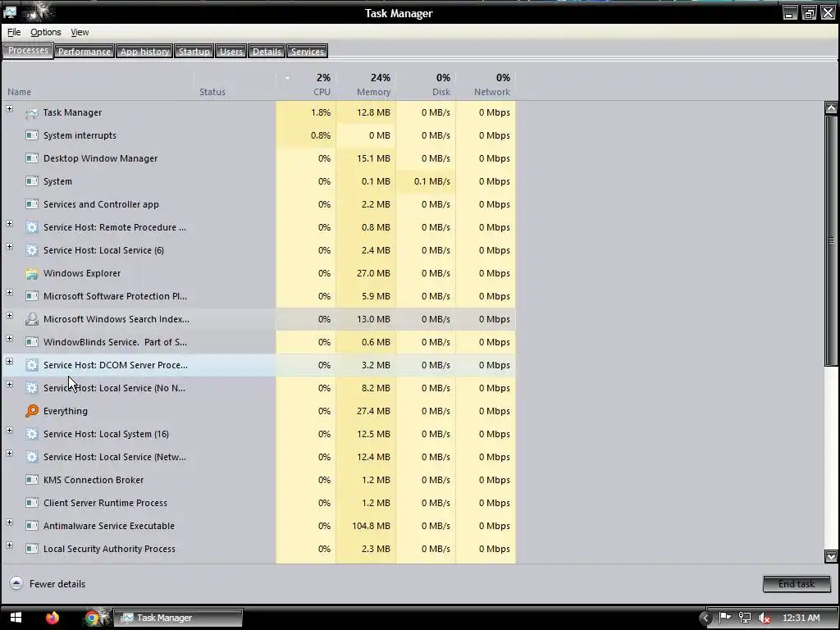Image resolution: width=840 pixels, height=630 pixels.
Task: Open the Action Center flag icon
Action: [724, 618]
